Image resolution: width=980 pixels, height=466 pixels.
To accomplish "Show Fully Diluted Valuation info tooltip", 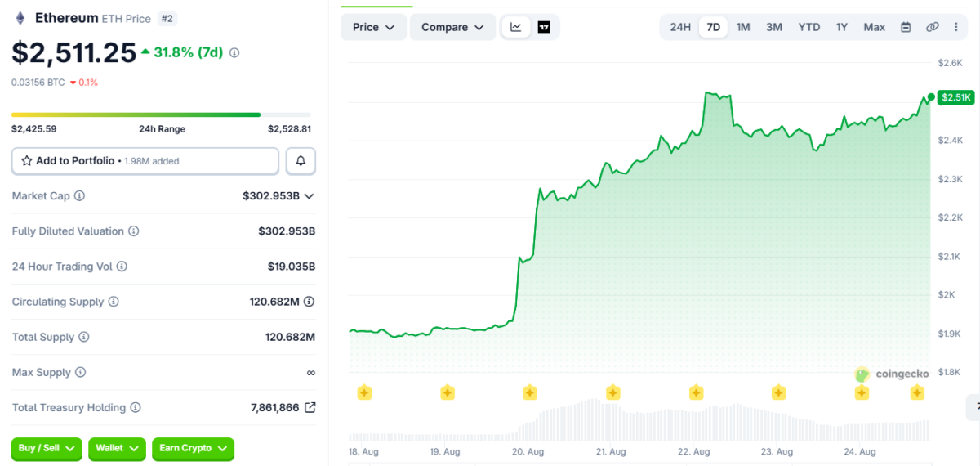I will pyautogui.click(x=133, y=231).
